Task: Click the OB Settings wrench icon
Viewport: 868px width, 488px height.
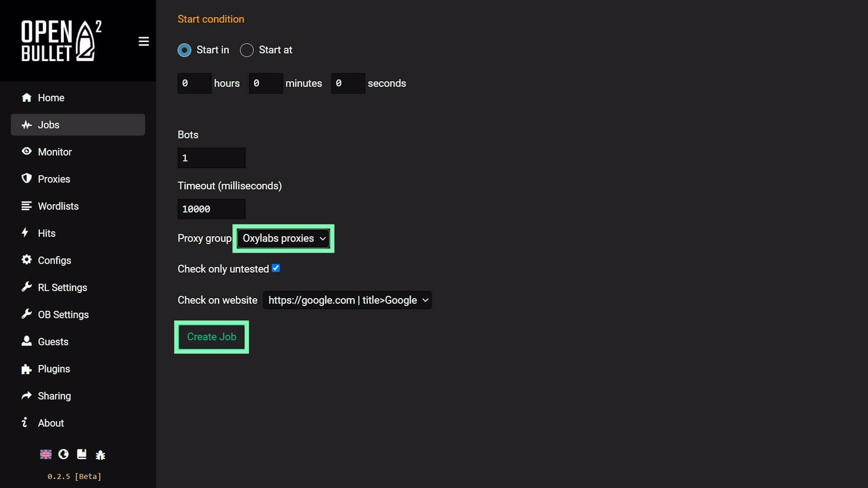Action: pyautogui.click(x=27, y=314)
